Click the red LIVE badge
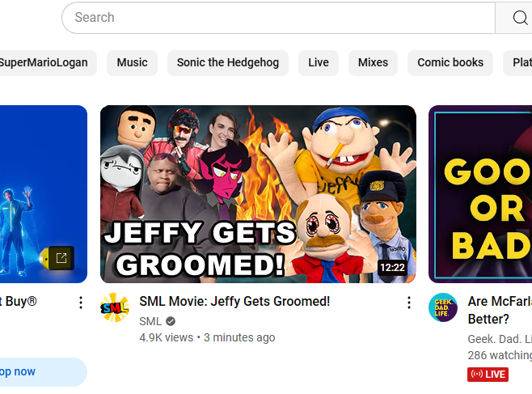This screenshot has height=394, width=532. [x=488, y=375]
